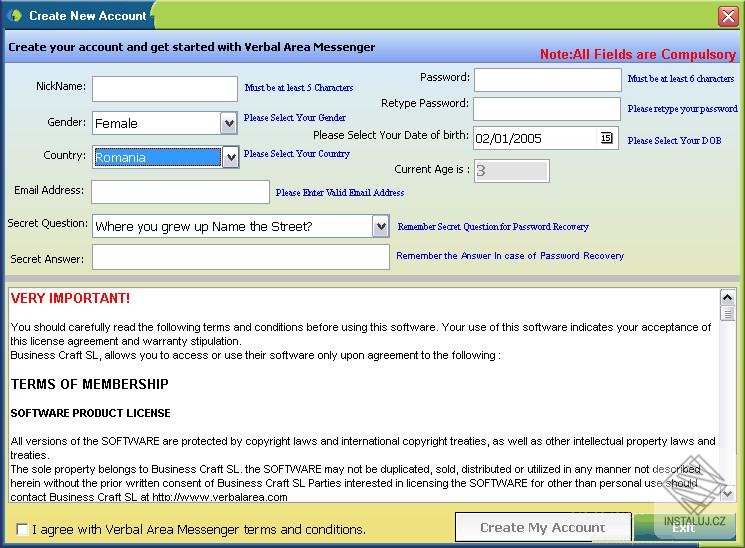
Task: Click the terms scrollbar down arrow
Action: [727, 494]
